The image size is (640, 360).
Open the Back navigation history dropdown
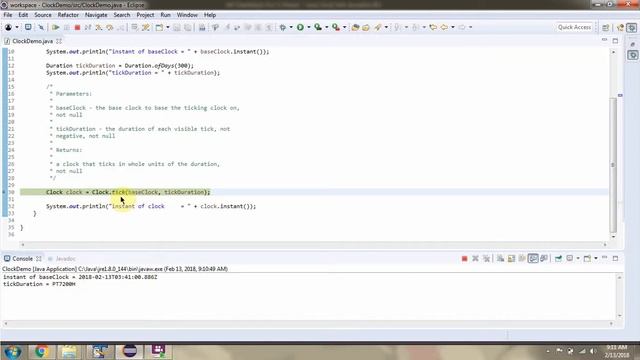[453, 27]
